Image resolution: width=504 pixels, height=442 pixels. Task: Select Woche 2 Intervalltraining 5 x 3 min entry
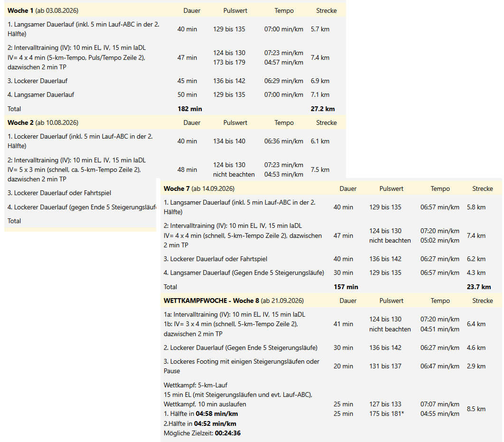click(76, 169)
